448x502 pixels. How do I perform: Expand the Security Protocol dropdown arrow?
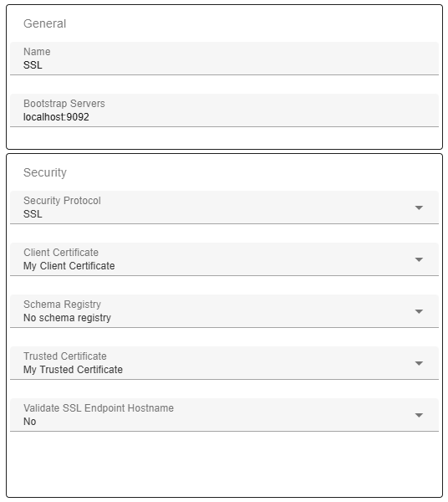pos(419,207)
